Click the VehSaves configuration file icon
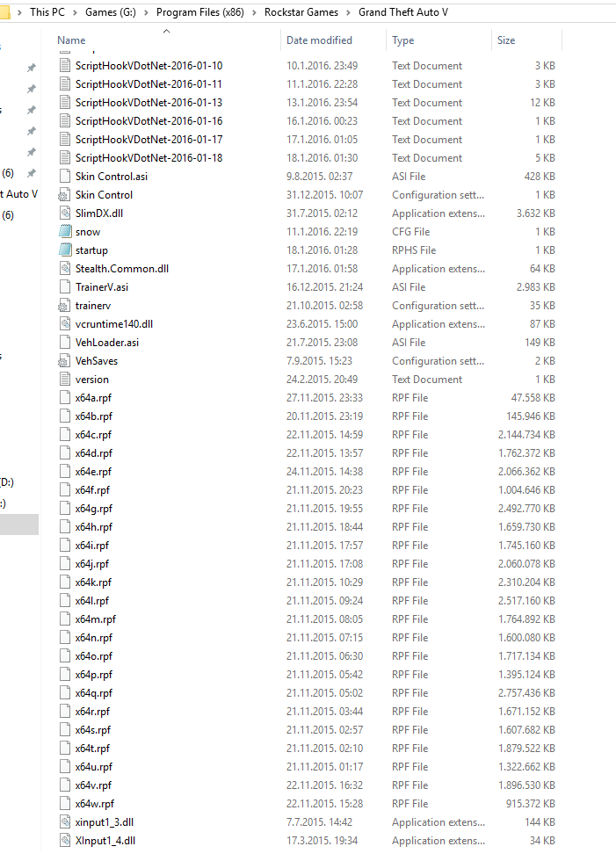 (65, 361)
